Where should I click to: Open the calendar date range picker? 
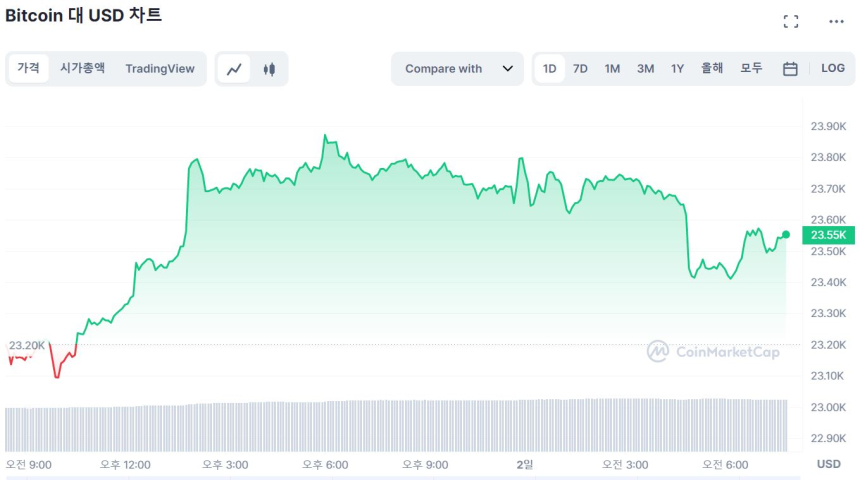[x=790, y=69]
